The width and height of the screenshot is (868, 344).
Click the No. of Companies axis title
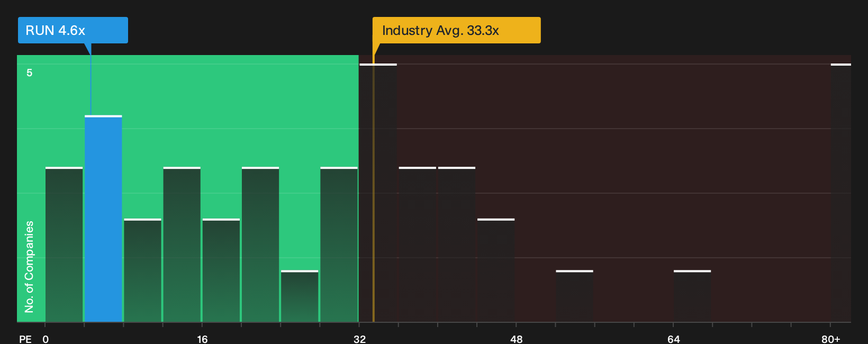[29, 266]
